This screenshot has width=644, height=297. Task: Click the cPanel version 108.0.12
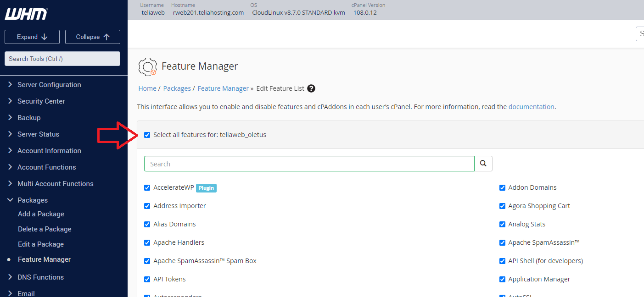(x=365, y=12)
